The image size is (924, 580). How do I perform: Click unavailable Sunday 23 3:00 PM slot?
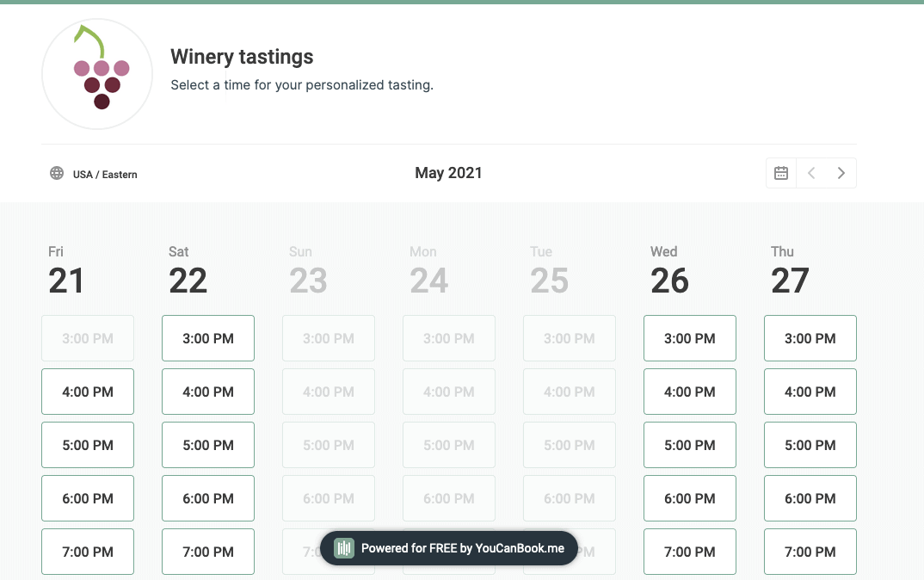pos(329,338)
